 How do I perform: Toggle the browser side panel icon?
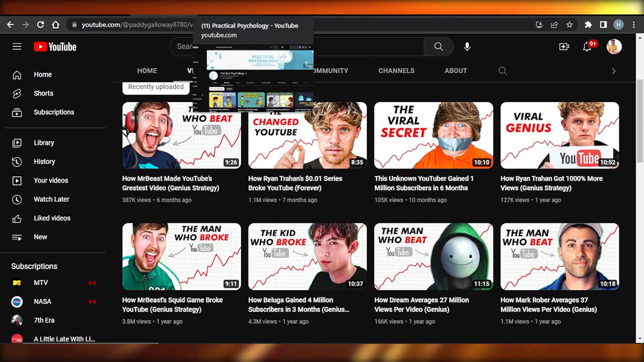coord(603,24)
